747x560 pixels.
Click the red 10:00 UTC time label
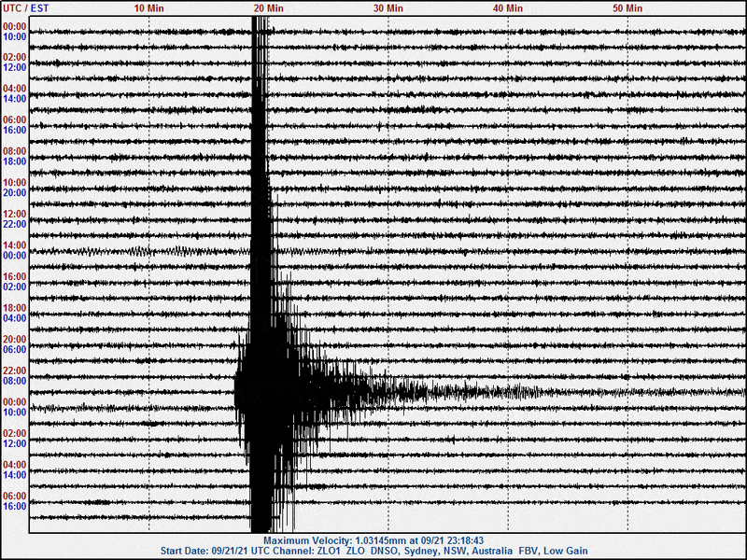15,183
